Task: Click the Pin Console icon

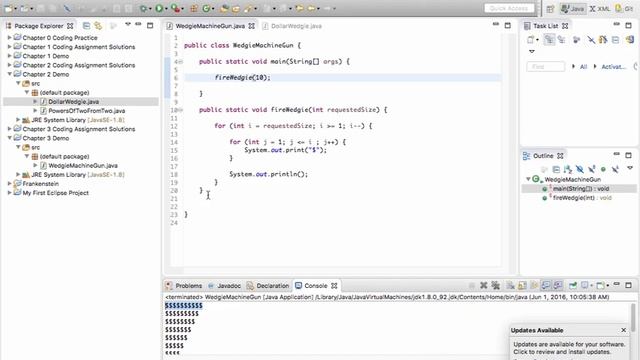Action: [x=573, y=285]
